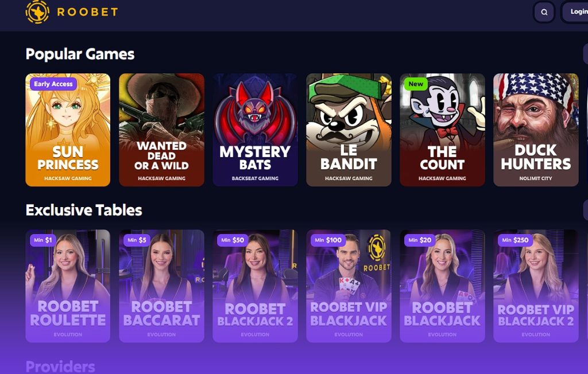Open search with the magnifier icon
588x374 pixels.
[x=544, y=12]
